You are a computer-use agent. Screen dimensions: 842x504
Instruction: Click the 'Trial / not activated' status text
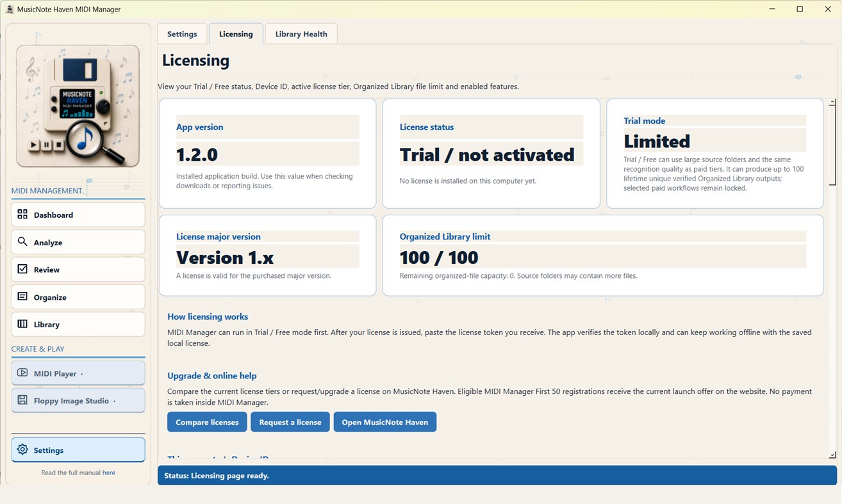(487, 155)
